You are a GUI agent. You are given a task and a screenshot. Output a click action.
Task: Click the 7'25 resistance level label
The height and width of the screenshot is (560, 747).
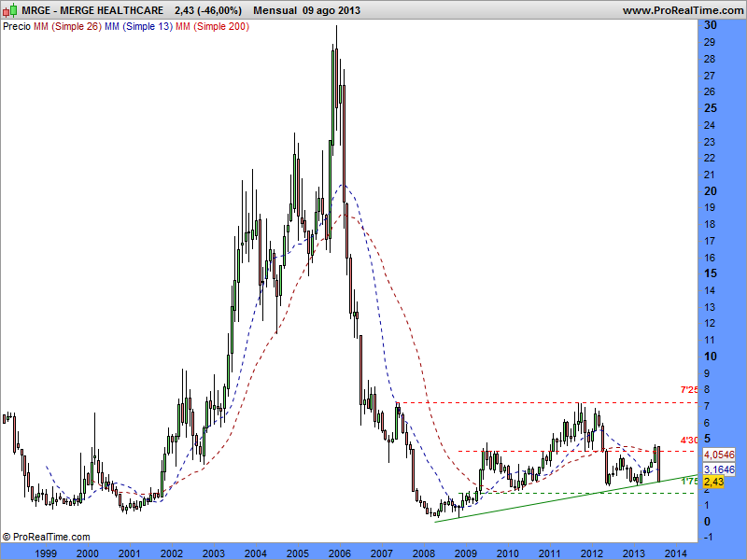(689, 390)
